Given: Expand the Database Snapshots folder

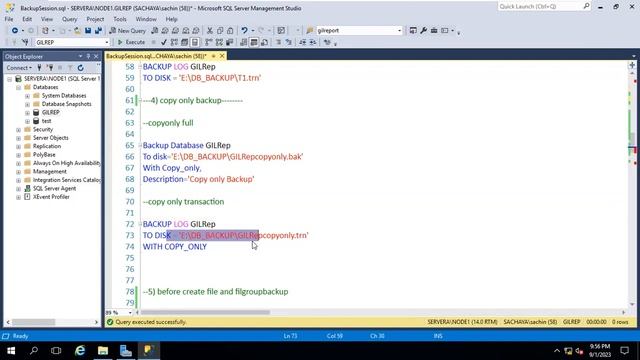Looking at the screenshot, I should coord(27,104).
